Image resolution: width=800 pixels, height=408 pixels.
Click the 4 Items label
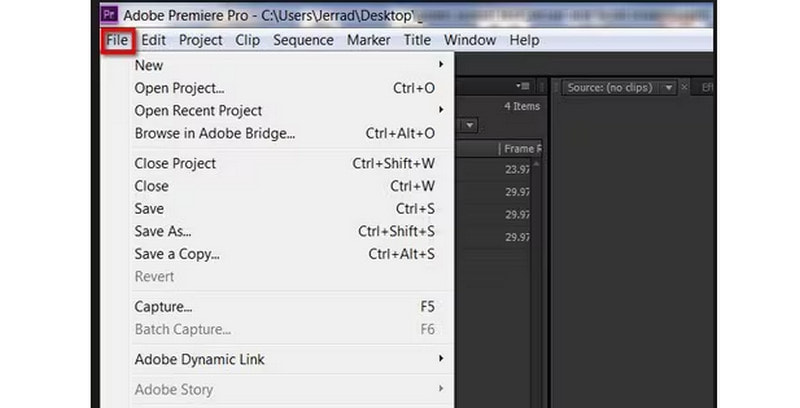click(x=522, y=106)
